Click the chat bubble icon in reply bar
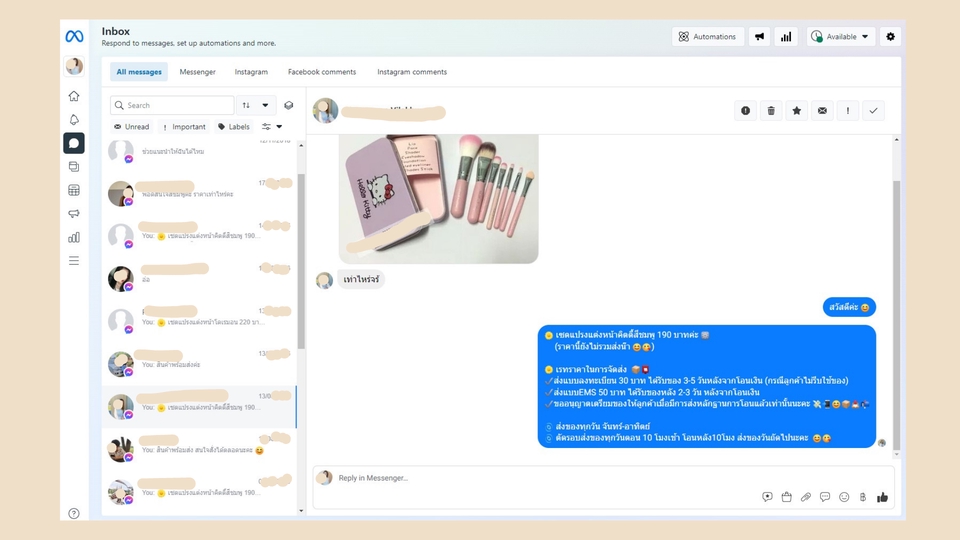The image size is (960, 540). (825, 497)
